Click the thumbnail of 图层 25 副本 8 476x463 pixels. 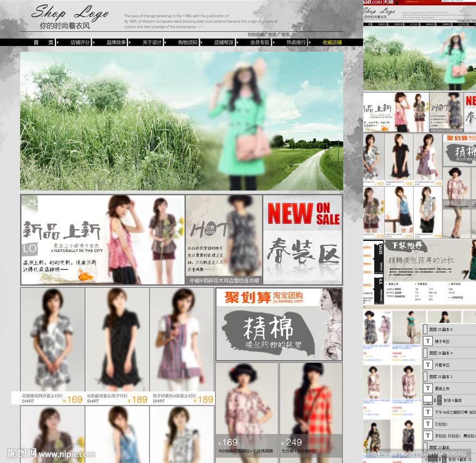425,329
